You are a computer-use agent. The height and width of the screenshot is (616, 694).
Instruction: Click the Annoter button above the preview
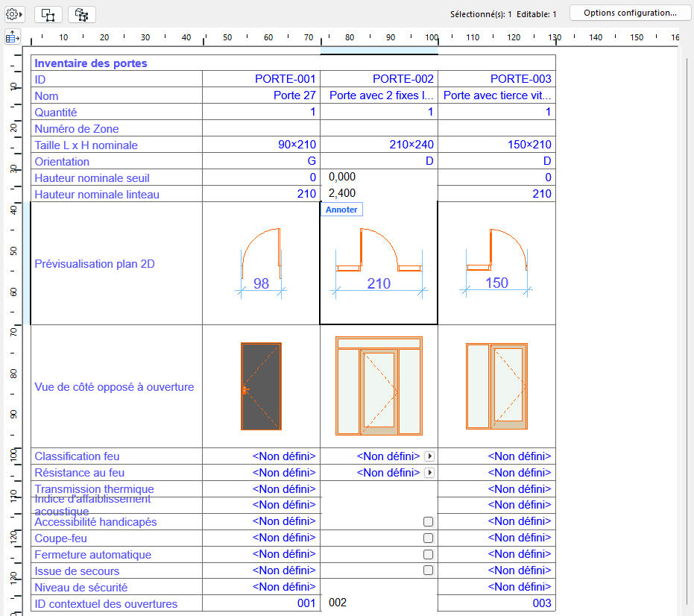[341, 210]
